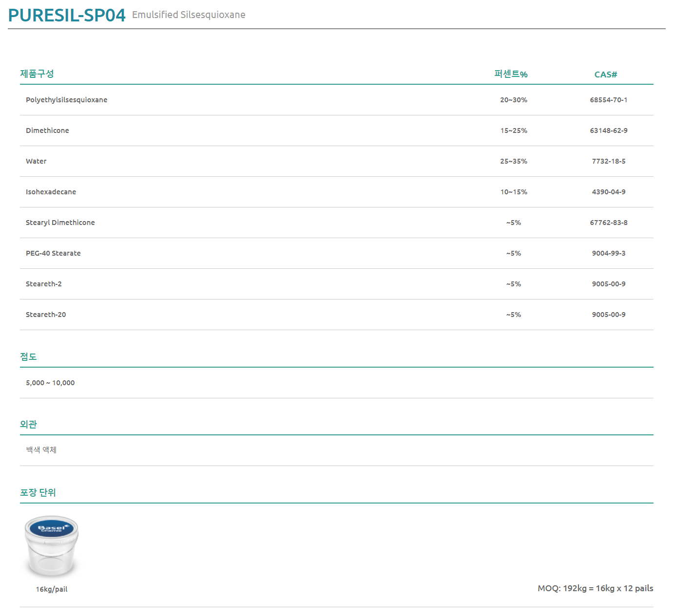Image resolution: width=674 pixels, height=616 pixels.
Task: Click the viscosity value 5,000 ~ 10,000
Action: tap(50, 383)
